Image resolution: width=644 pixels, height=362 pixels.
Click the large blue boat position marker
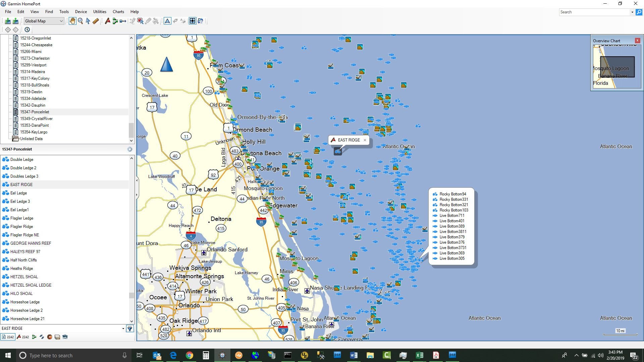tap(166, 64)
